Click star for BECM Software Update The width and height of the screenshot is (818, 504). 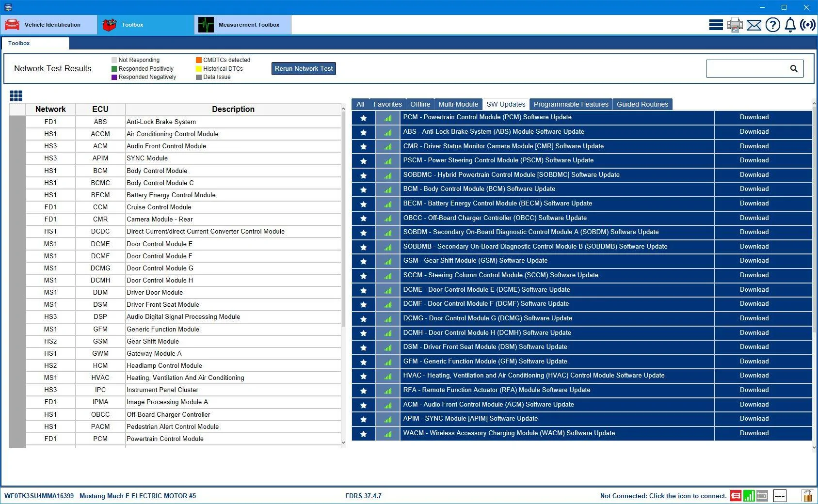click(363, 204)
